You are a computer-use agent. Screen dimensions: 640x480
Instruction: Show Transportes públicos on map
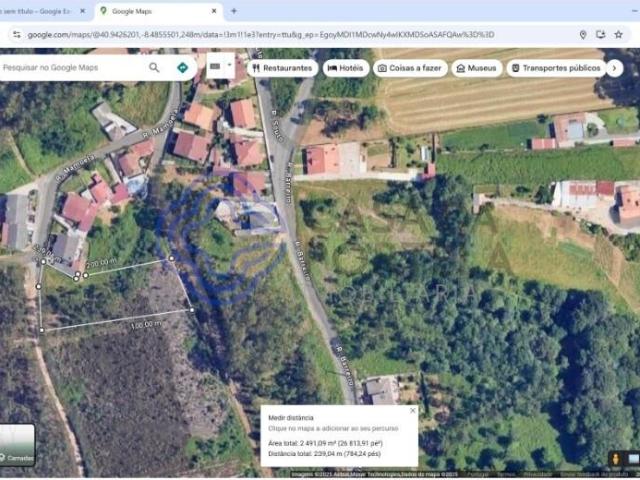click(x=556, y=68)
